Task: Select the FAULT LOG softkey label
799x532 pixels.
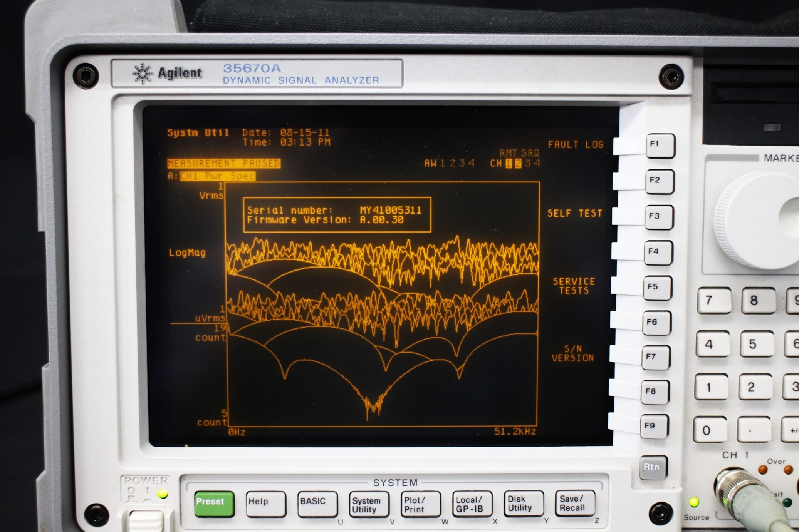Action: 576,145
